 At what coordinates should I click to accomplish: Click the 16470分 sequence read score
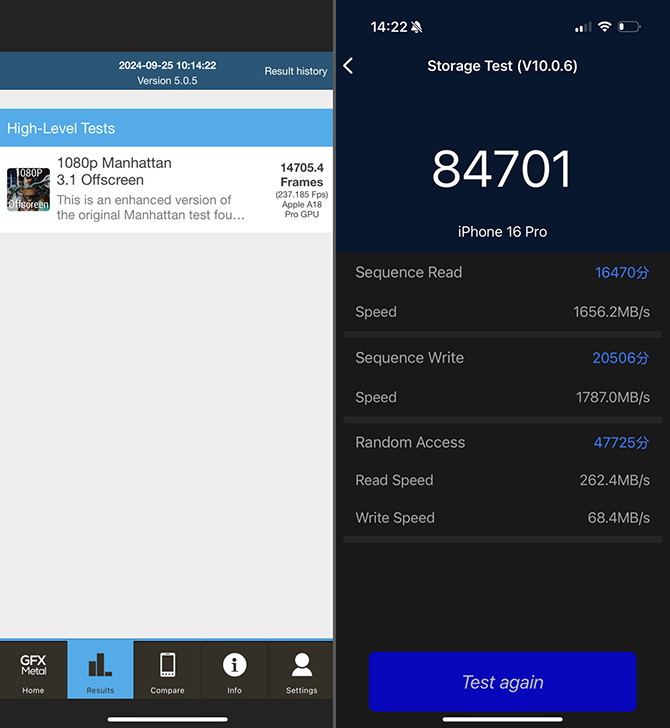pyautogui.click(x=622, y=272)
